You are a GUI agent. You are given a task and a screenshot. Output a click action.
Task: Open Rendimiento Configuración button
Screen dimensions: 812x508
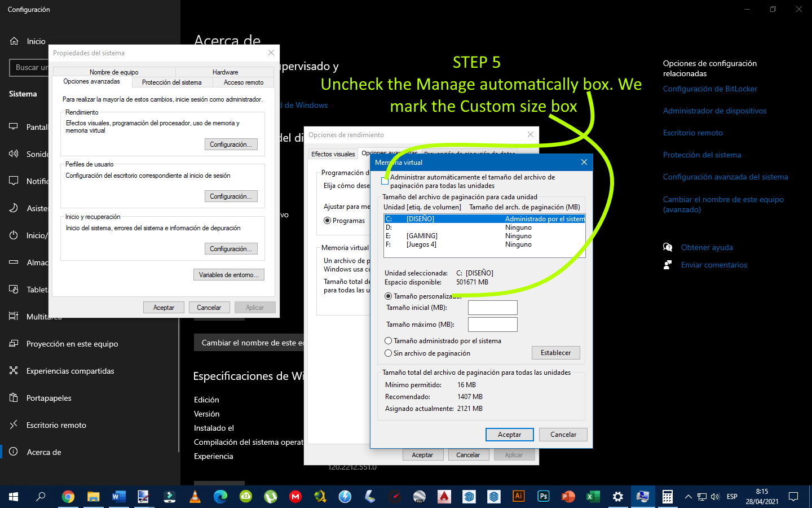click(231, 144)
